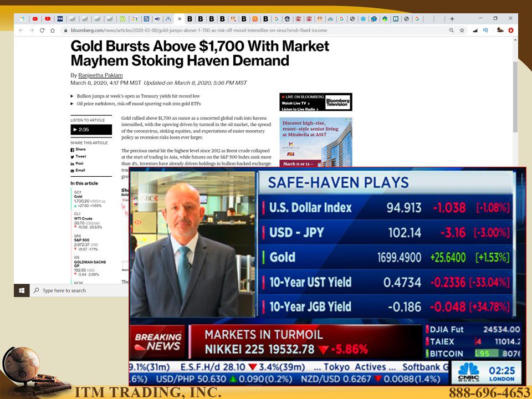Open the Goldman Sachs GP quote
The width and height of the screenshot is (532, 399).
[90, 266]
